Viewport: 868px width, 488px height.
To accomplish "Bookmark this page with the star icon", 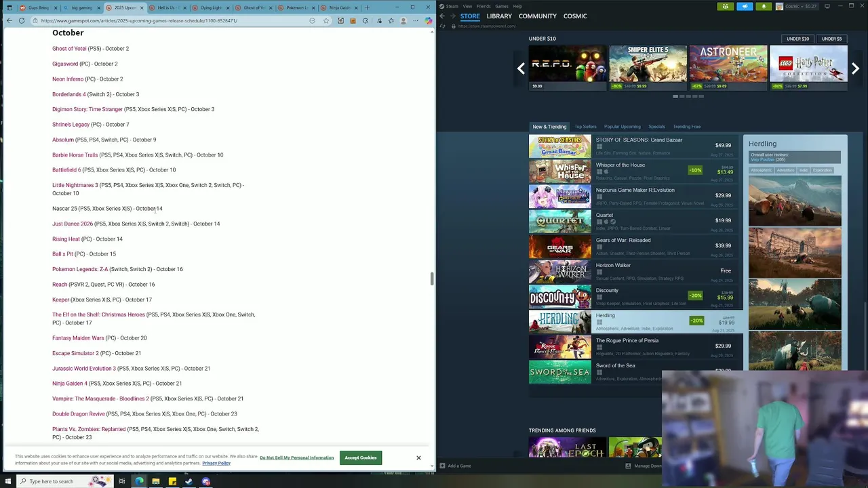I will tap(326, 20).
